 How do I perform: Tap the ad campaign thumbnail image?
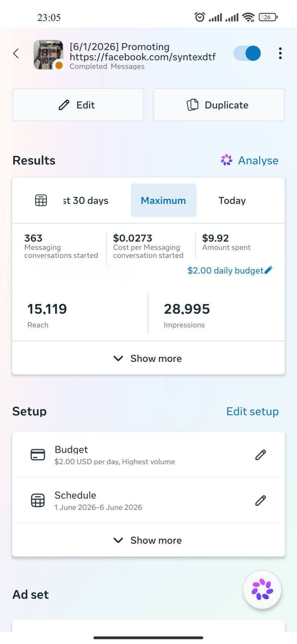[48, 54]
